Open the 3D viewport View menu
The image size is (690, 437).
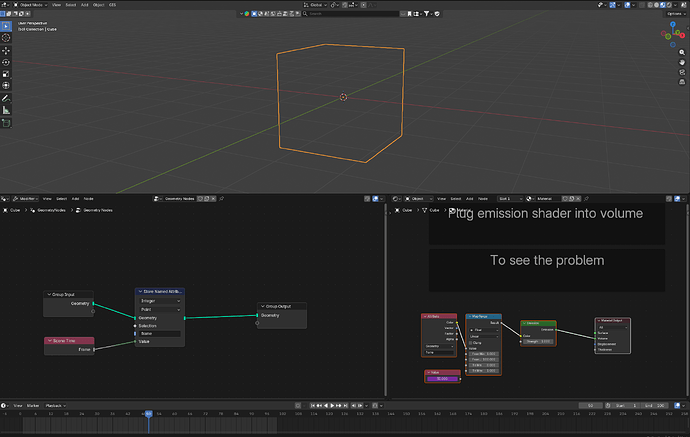[56, 5]
